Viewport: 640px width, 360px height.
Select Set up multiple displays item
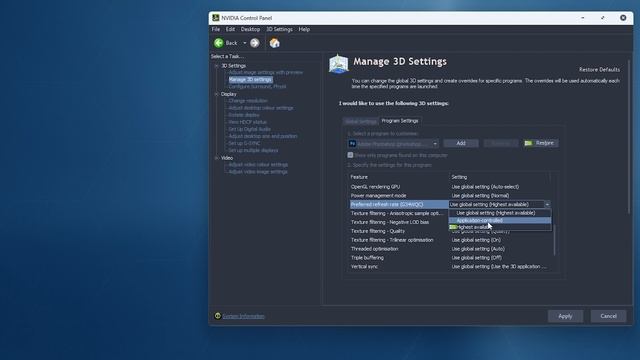pyautogui.click(x=253, y=150)
